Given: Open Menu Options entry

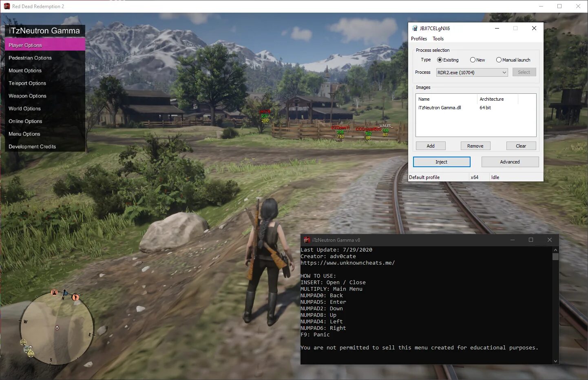Looking at the screenshot, I should (45, 133).
